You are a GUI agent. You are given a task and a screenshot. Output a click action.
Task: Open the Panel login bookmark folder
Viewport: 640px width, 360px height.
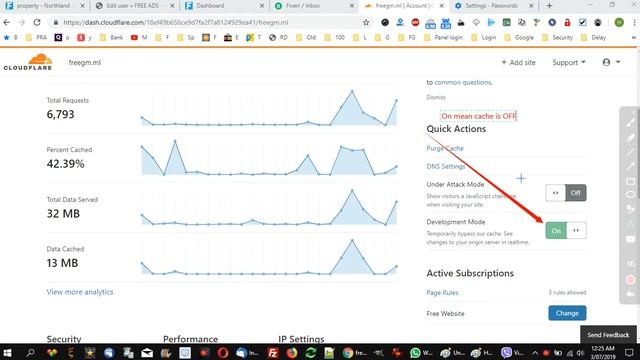pos(444,38)
